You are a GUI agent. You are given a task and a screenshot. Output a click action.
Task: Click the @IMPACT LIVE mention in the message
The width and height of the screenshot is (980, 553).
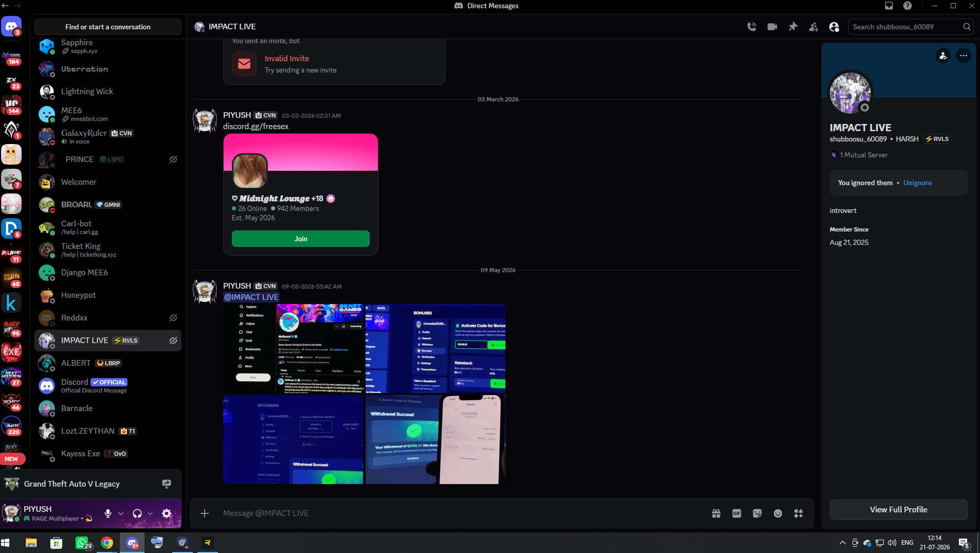[x=251, y=297]
